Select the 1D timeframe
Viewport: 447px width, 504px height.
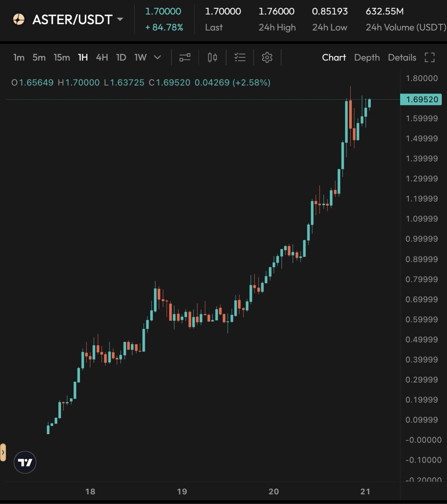point(121,58)
